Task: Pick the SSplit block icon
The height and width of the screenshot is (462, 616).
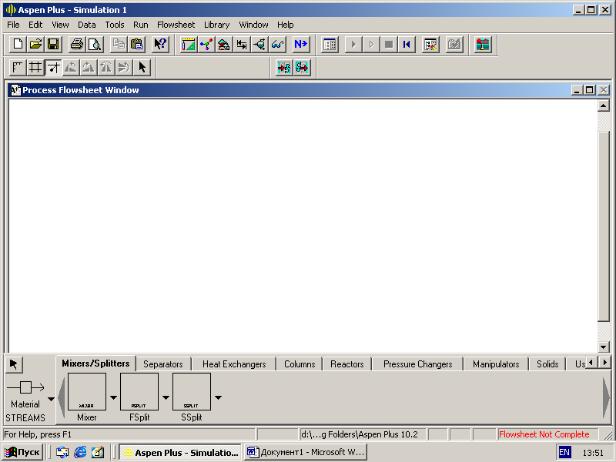Action: 191,392
